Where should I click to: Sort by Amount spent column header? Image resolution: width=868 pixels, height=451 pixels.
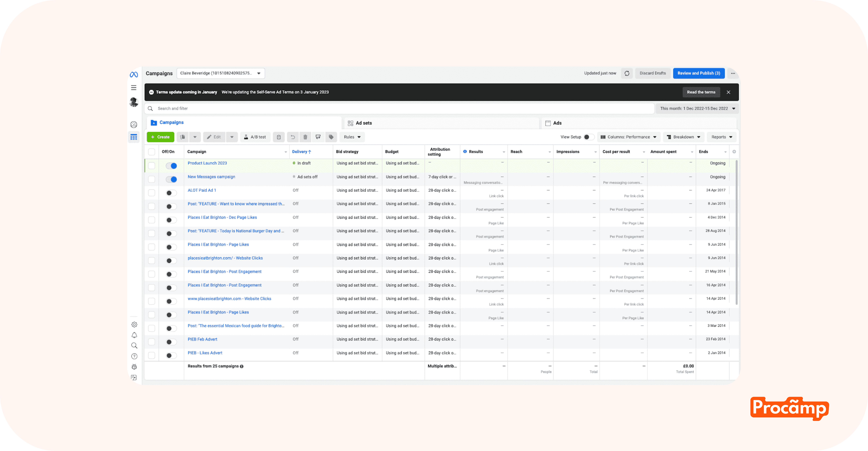point(663,152)
